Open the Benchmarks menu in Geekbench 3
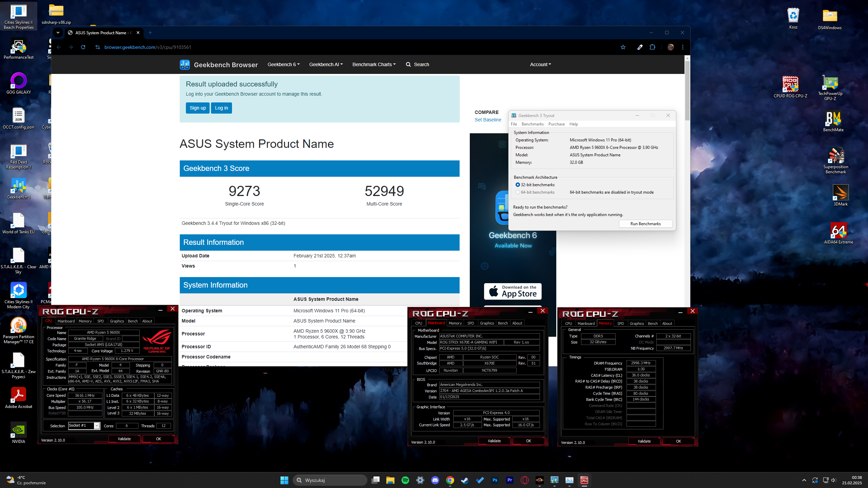 [533, 124]
